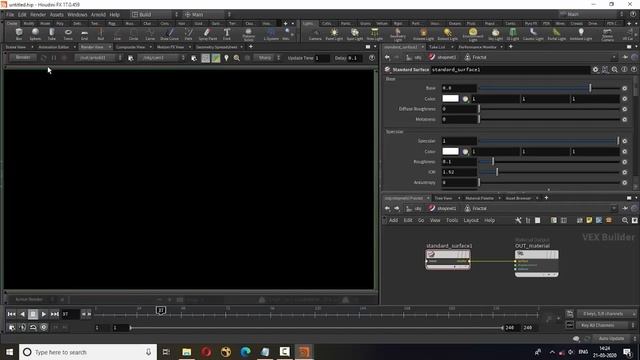
Task: Select the Tube shelf tool
Action: (x=51, y=34)
